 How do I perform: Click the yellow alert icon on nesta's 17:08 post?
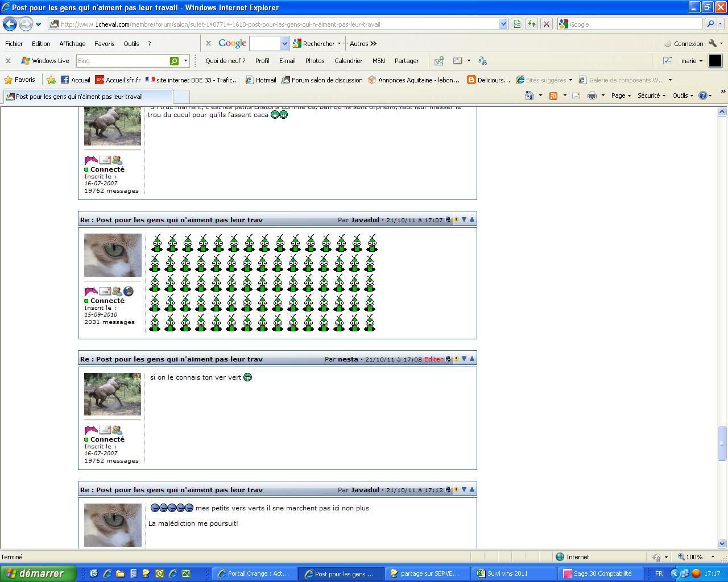pyautogui.click(x=456, y=359)
